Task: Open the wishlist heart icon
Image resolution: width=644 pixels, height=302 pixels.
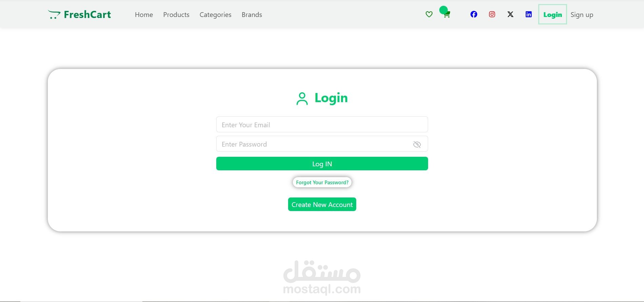Action: pos(429,14)
